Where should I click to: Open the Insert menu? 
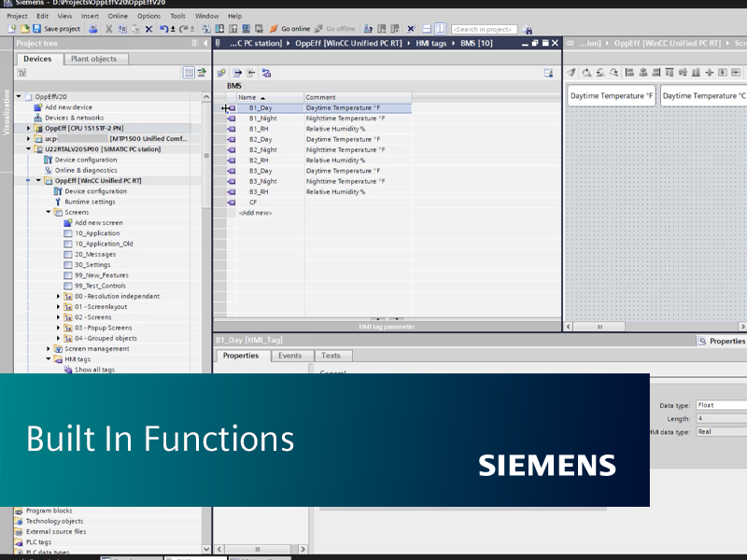pos(90,16)
